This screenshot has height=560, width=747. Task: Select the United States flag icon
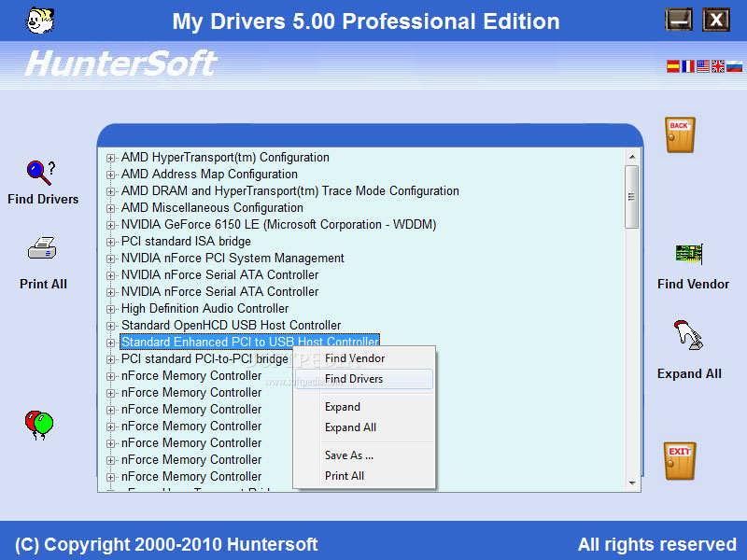click(x=703, y=66)
